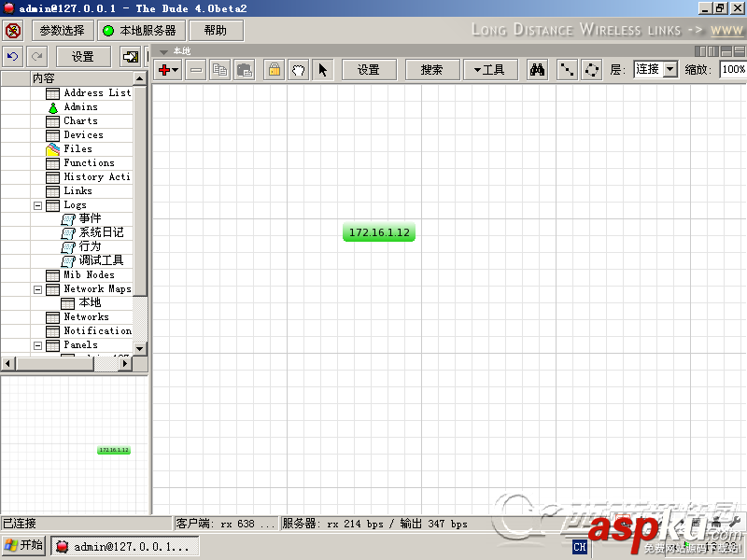Toggle the padlock lock icon
Viewport: 747px width, 560px height.
(x=274, y=70)
